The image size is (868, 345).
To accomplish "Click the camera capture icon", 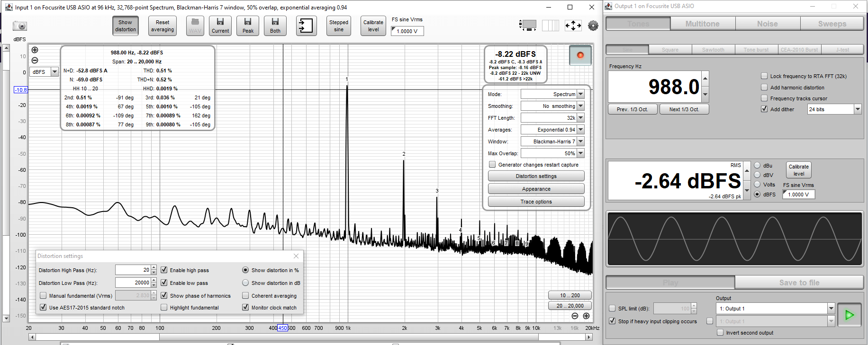I will point(20,26).
